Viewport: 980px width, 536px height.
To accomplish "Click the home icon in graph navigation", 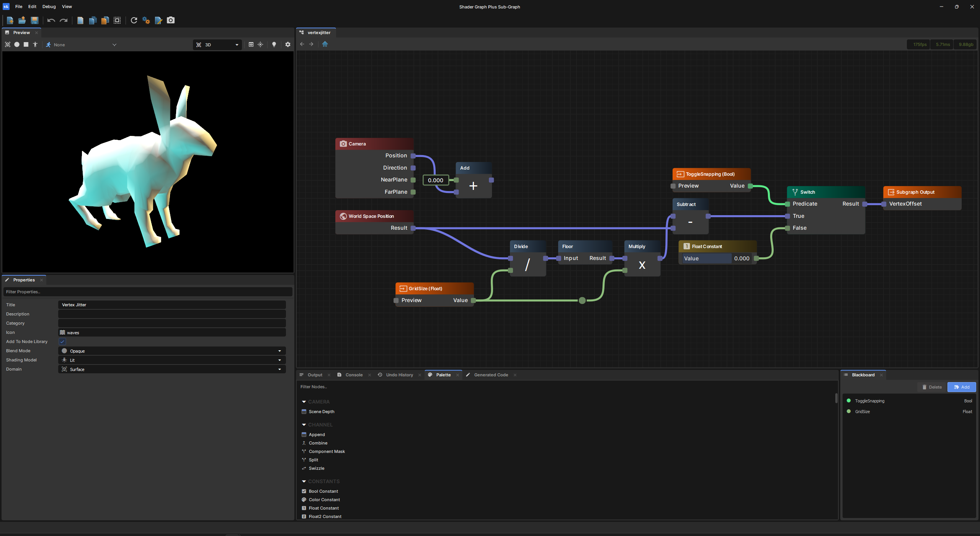I will 325,44.
